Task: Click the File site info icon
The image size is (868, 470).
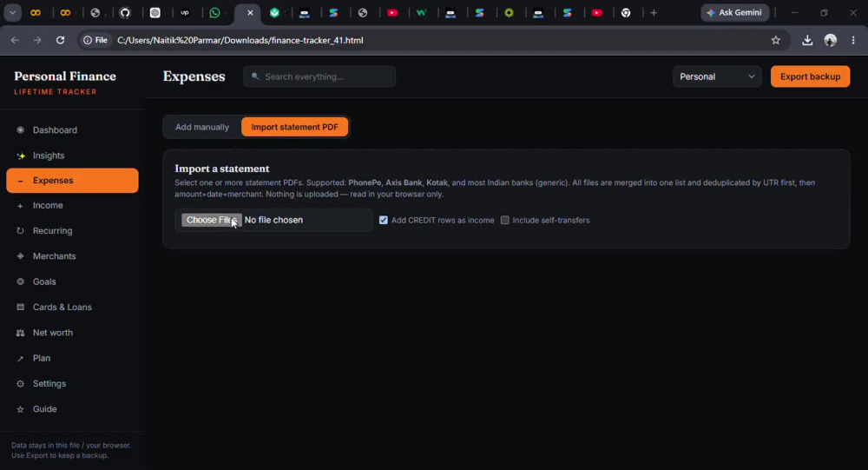Action: 95,40
